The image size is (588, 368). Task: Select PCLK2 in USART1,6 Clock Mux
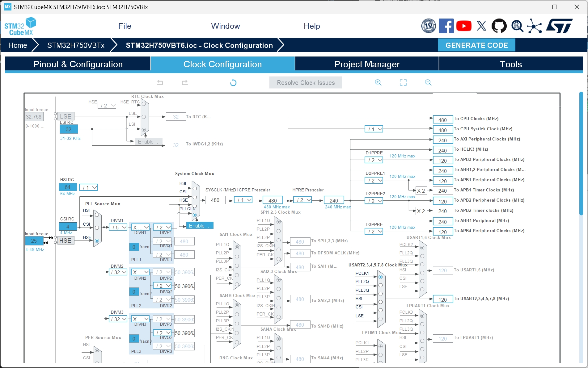[x=422, y=248]
